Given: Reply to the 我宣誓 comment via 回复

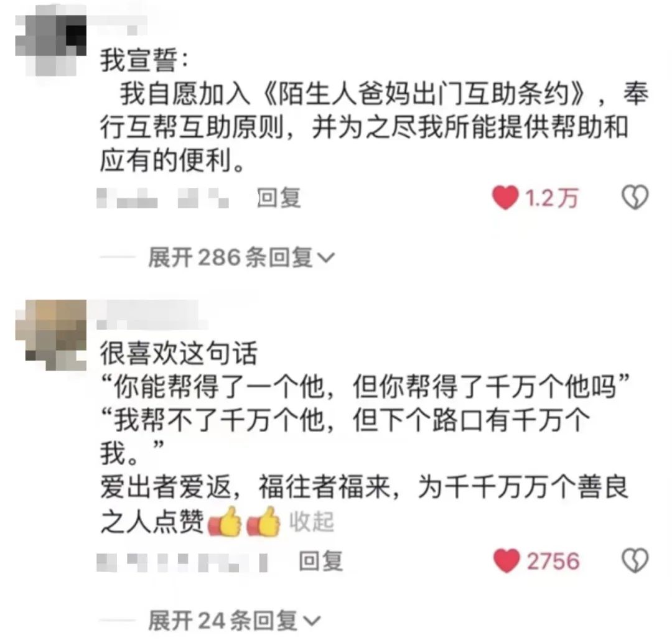Looking at the screenshot, I should [x=279, y=198].
